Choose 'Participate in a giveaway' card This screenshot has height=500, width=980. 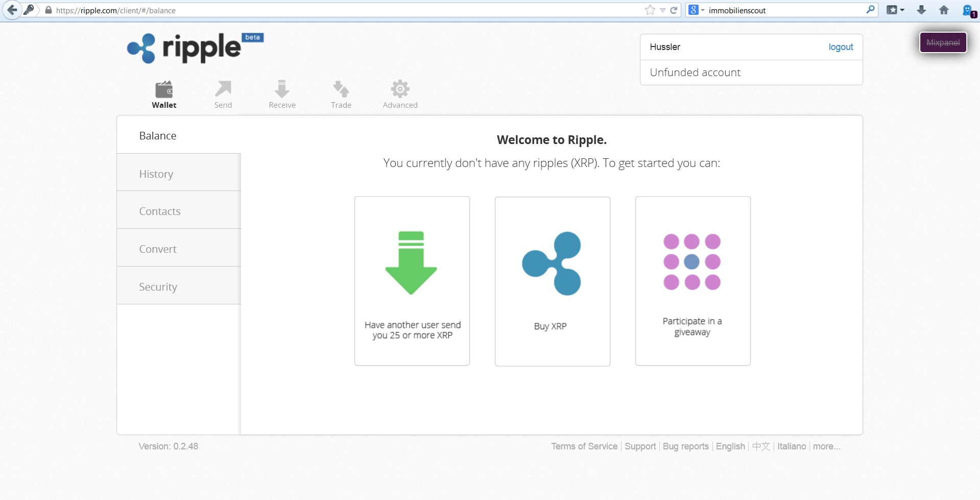point(693,281)
